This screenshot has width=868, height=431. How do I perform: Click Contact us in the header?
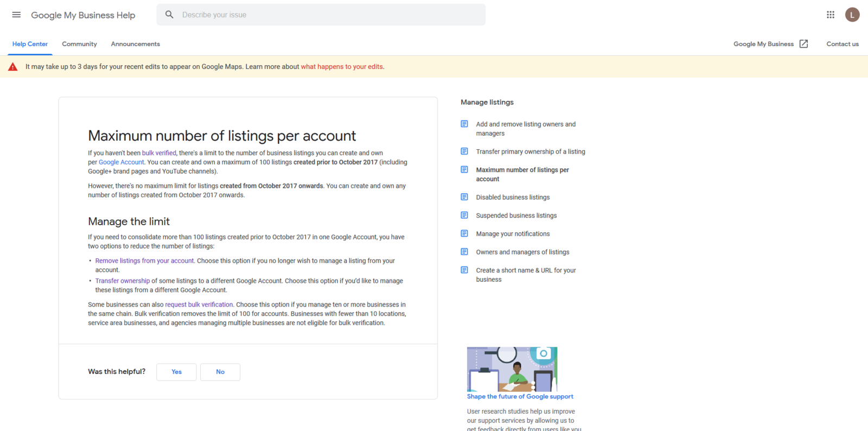tap(843, 44)
